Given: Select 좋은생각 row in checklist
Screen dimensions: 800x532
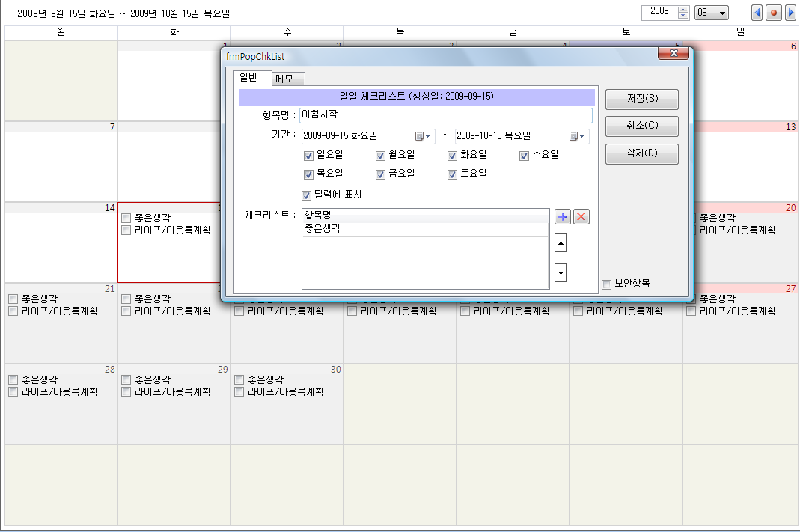Looking at the screenshot, I should tap(424, 229).
